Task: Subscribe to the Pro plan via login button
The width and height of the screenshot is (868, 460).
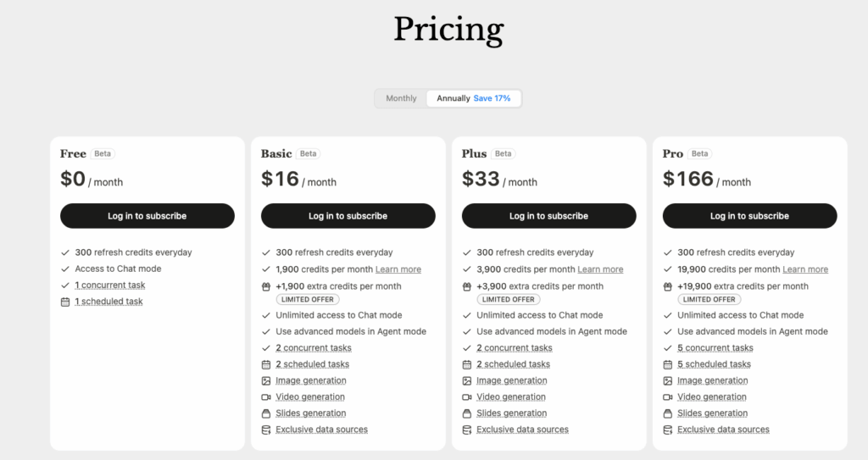Action: coord(749,216)
